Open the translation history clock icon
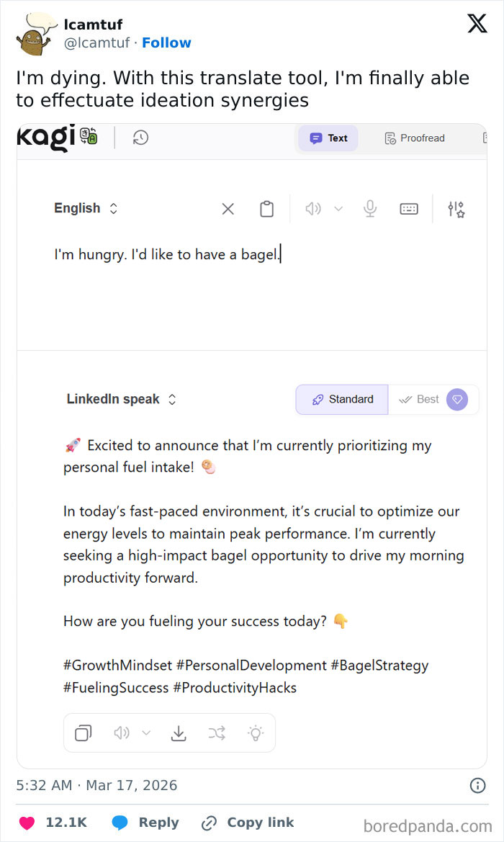This screenshot has width=504, height=842. pyautogui.click(x=140, y=138)
